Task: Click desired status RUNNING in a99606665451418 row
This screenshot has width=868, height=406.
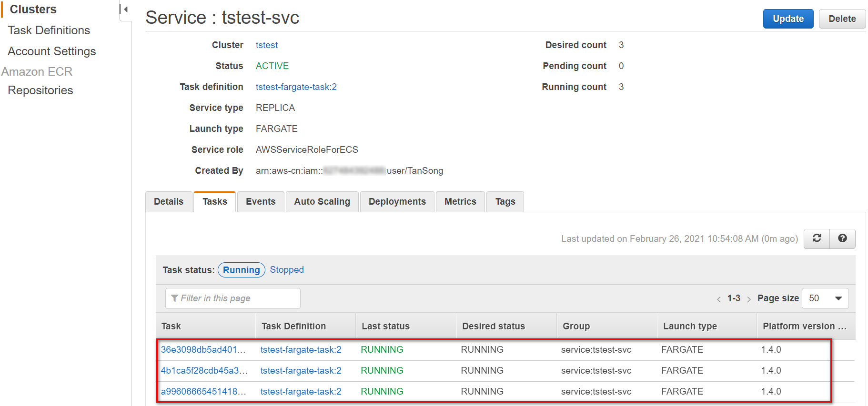Action: (482, 391)
